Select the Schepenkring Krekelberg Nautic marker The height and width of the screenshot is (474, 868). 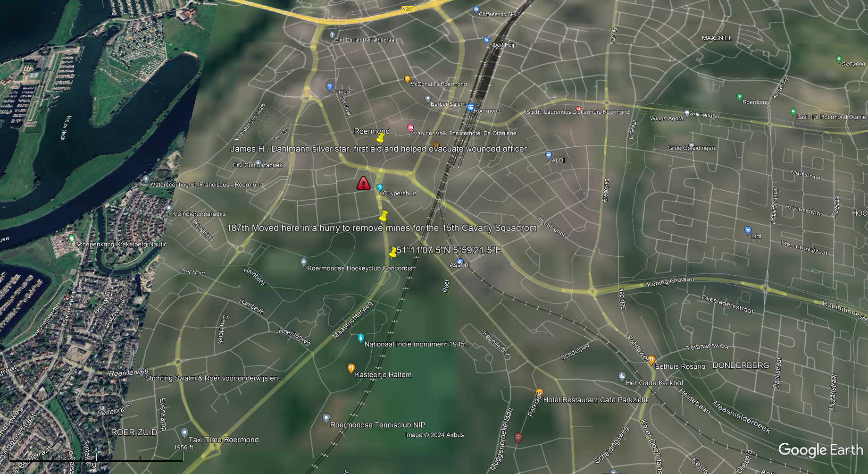(x=71, y=238)
